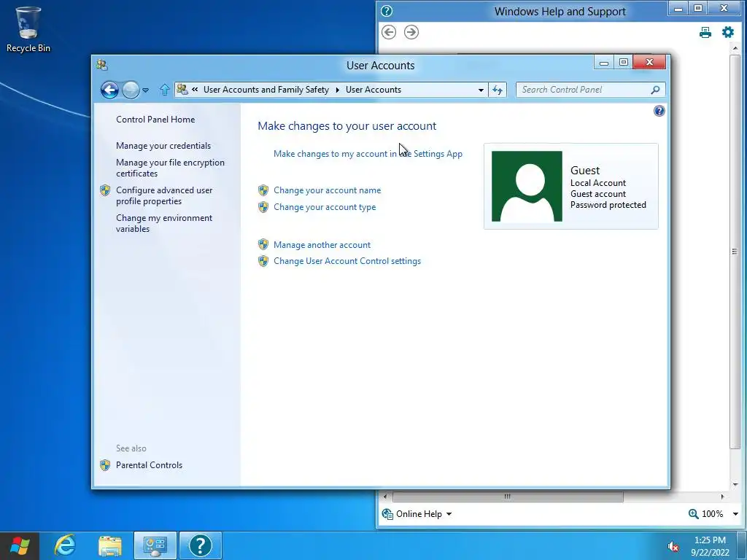Click Manage another account
Viewport: 747px width, 560px height.
[x=322, y=245]
